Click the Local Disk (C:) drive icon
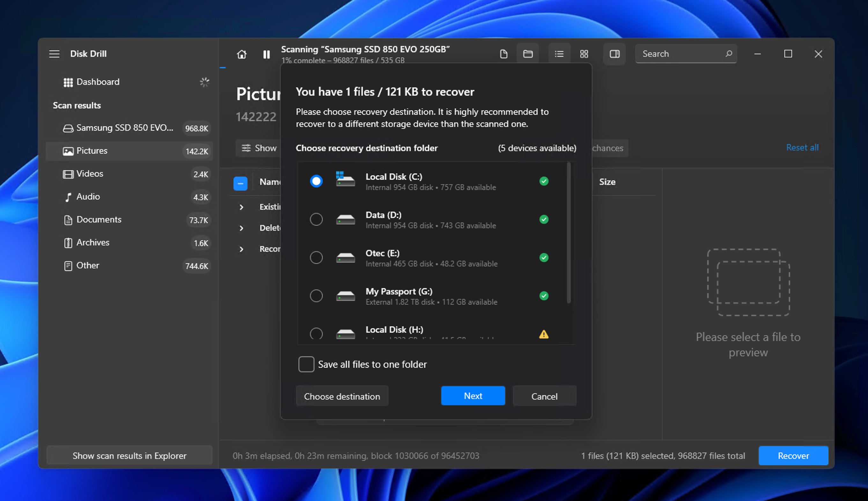 (345, 179)
